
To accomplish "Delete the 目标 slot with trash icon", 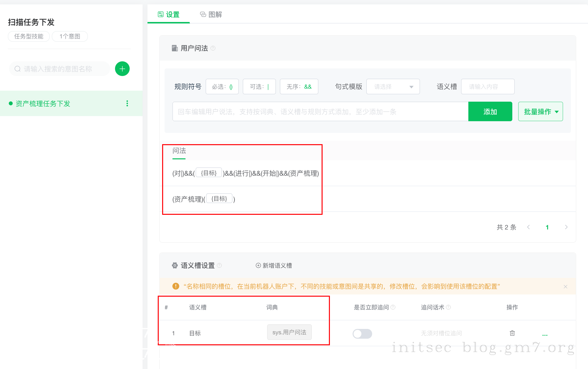I will point(512,333).
